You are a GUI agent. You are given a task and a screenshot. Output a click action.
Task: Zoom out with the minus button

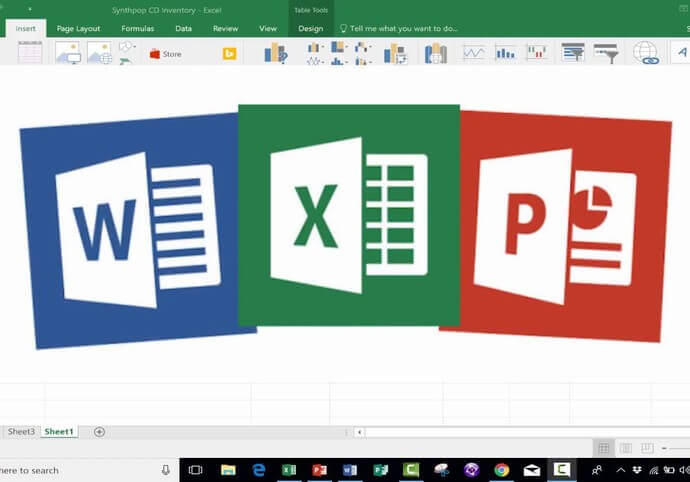664,449
